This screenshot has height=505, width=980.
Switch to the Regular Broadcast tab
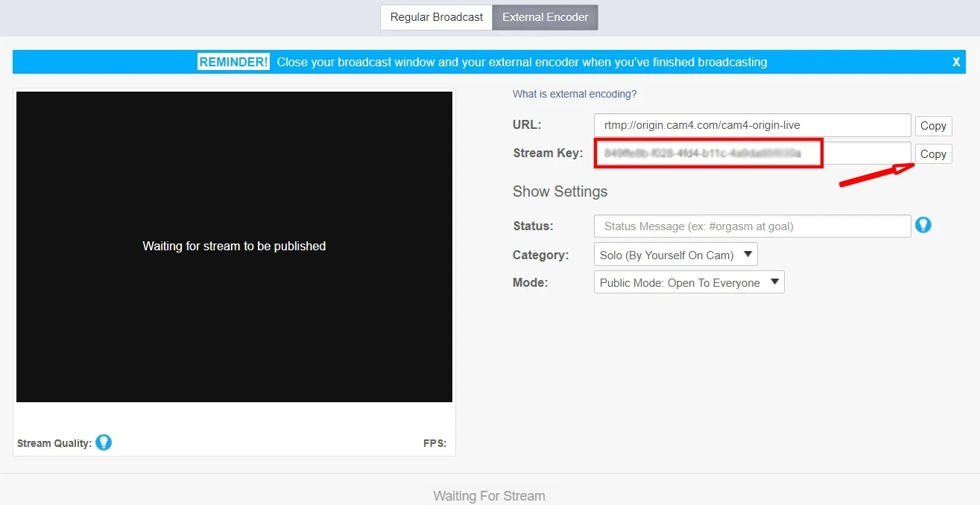[x=436, y=17]
